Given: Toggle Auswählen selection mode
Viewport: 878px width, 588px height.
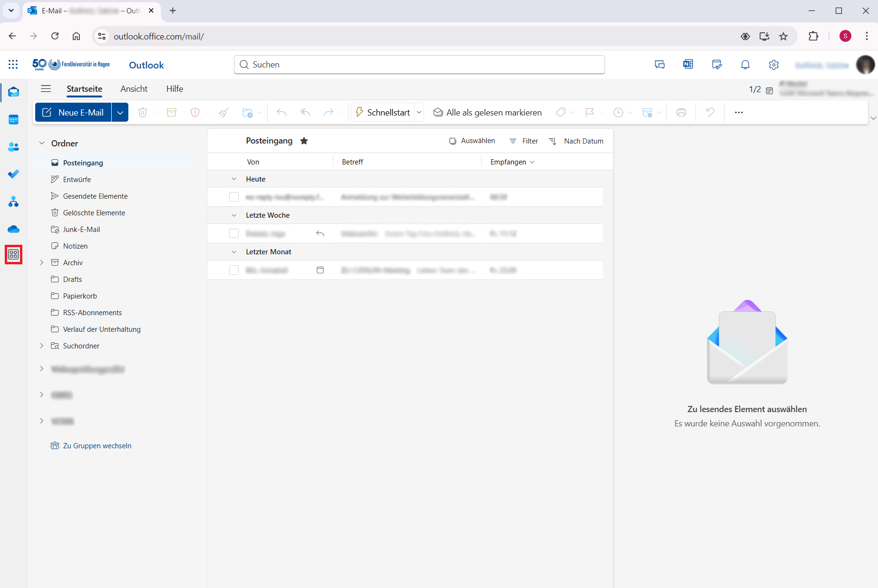Looking at the screenshot, I should 472,141.
